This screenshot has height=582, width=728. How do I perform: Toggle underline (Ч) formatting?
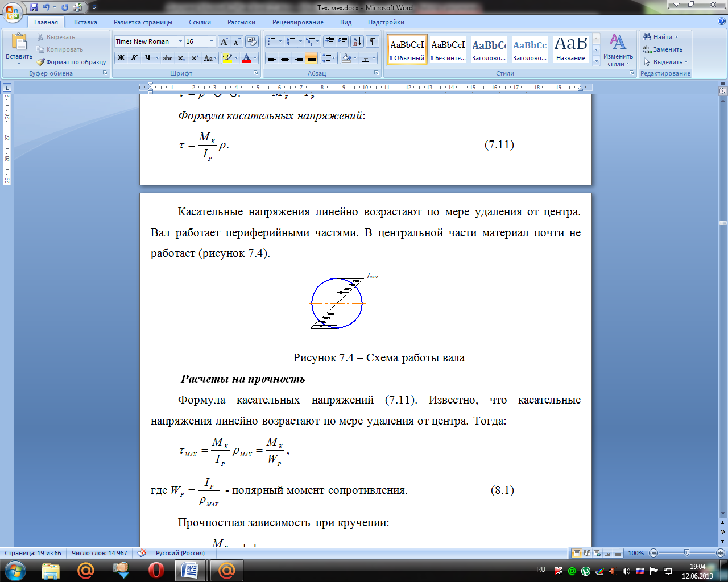148,58
